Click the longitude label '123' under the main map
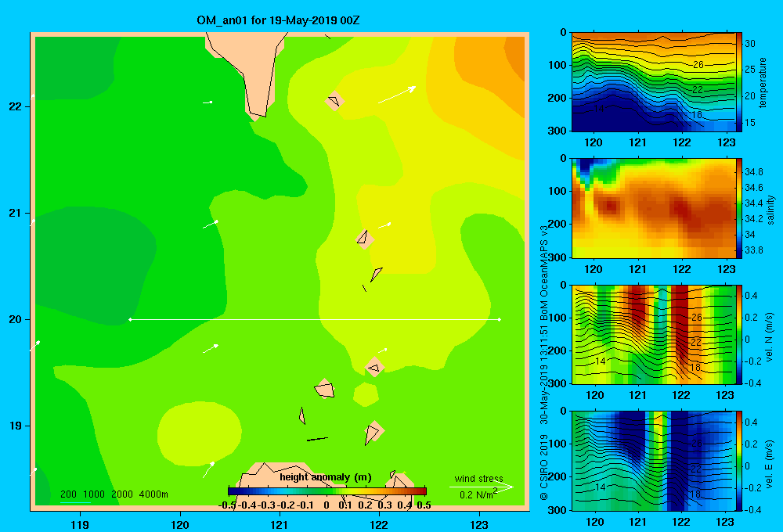Screen dimensions: 783x532 (x=479, y=524)
